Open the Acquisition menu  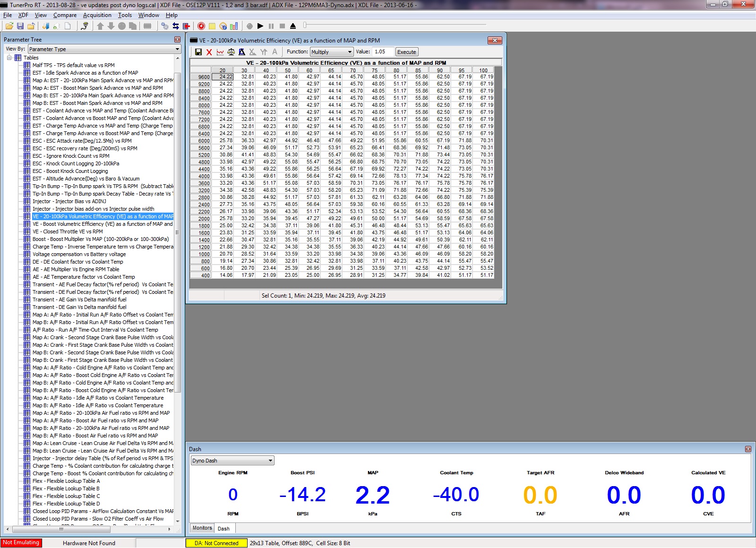pos(97,15)
